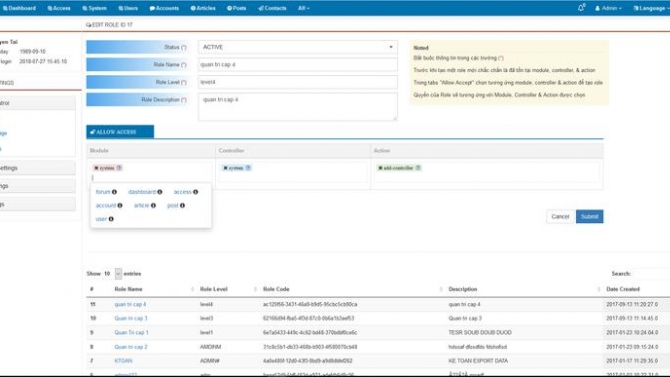The image size is (670, 377).
Task: Open role link Quan Tri cap 1
Action: [x=132, y=333]
